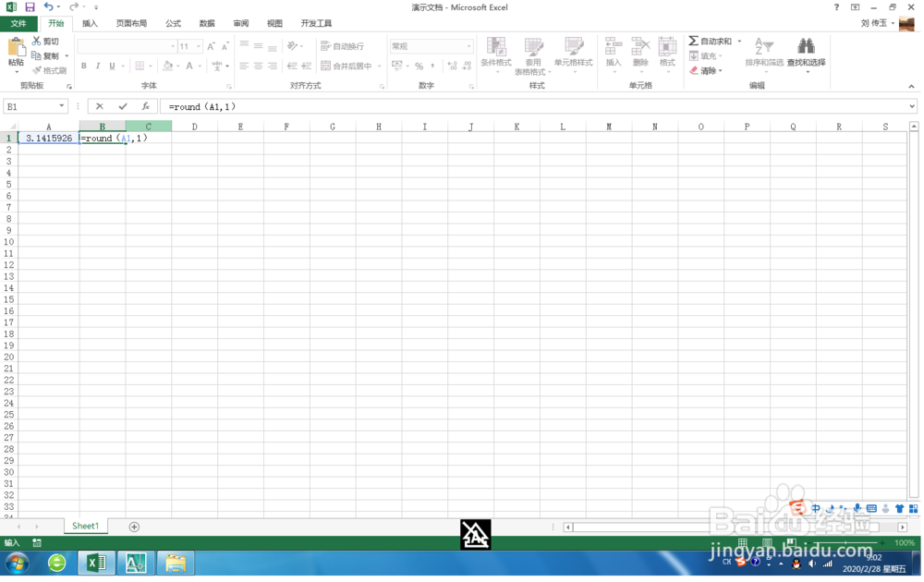Click the AutoSum (自动求和) icon
Image resolution: width=924 pixels, height=582 pixels.
(693, 41)
